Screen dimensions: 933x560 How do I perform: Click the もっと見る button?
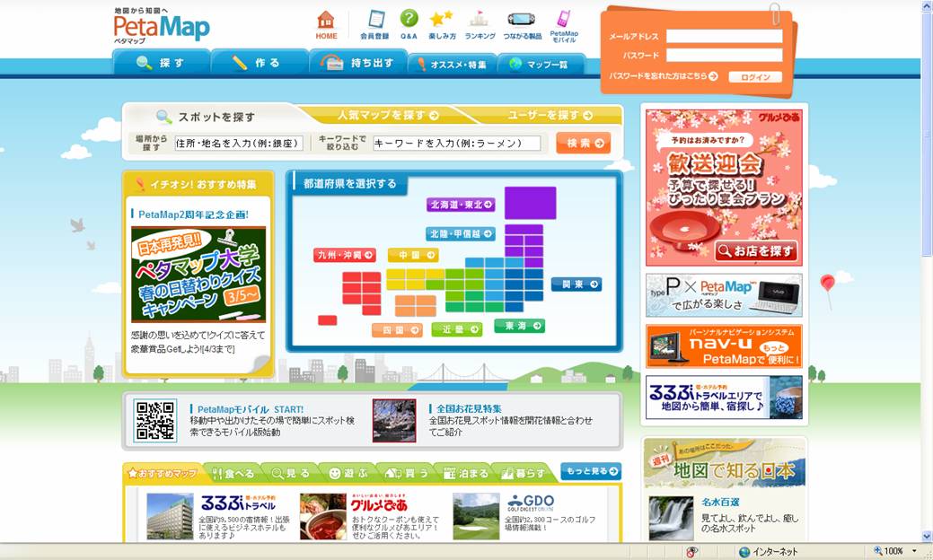(591, 471)
